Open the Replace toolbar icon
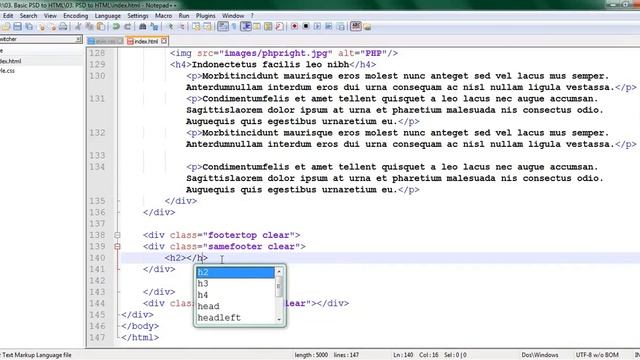 154,27
